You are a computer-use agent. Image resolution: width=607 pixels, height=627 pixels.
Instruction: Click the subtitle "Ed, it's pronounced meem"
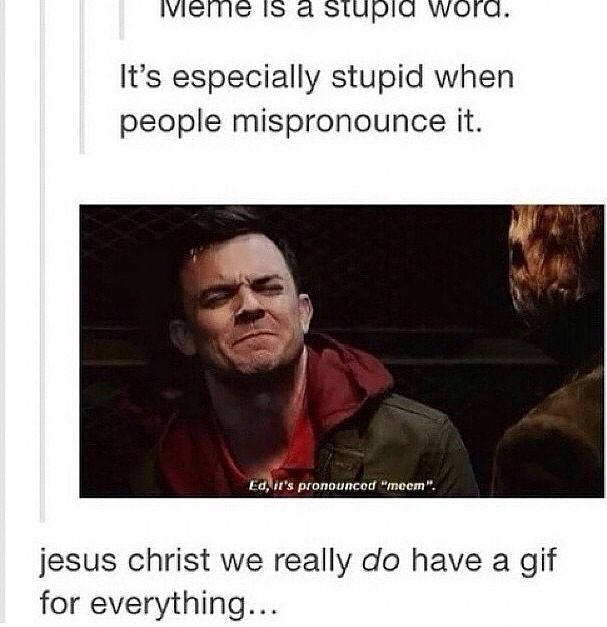tap(341, 485)
